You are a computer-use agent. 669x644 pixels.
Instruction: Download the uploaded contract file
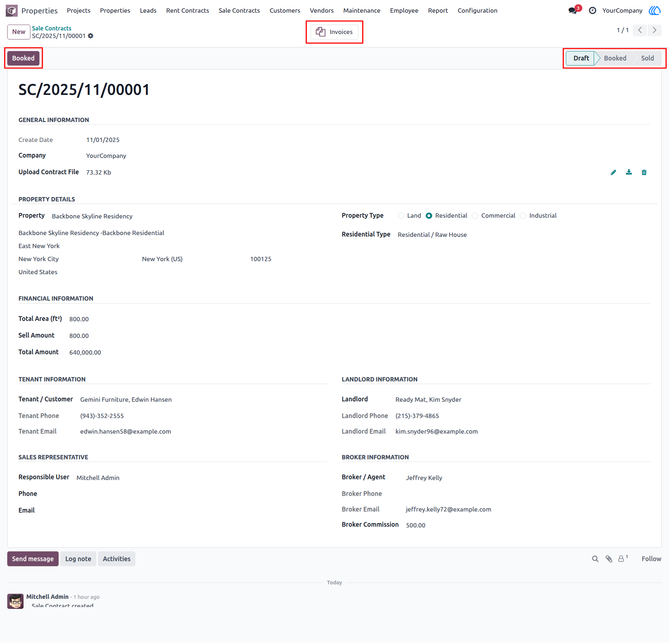[x=629, y=172]
